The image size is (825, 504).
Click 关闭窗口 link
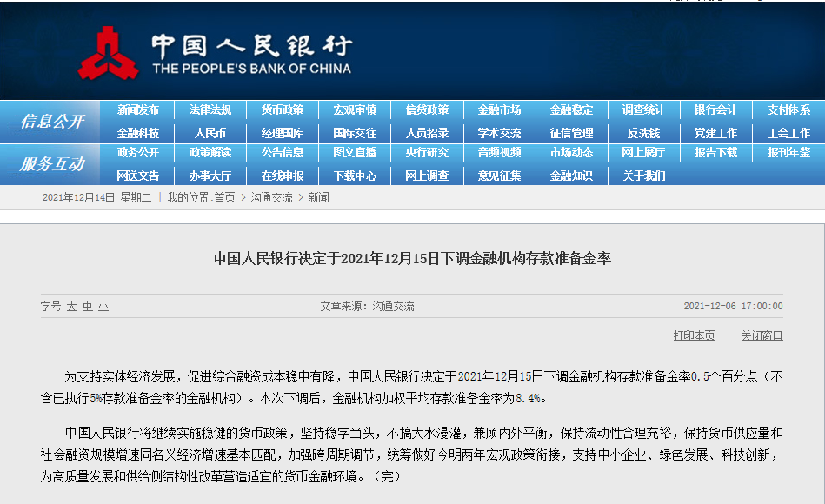coord(762,335)
